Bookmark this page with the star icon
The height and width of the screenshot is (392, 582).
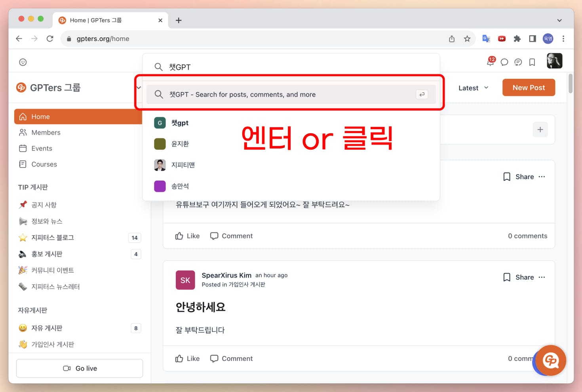pyautogui.click(x=467, y=38)
